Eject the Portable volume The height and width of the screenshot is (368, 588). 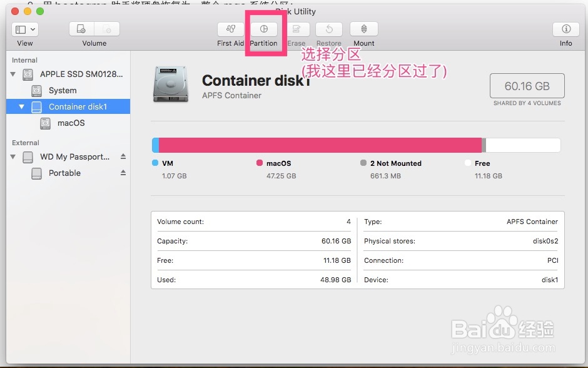(123, 173)
